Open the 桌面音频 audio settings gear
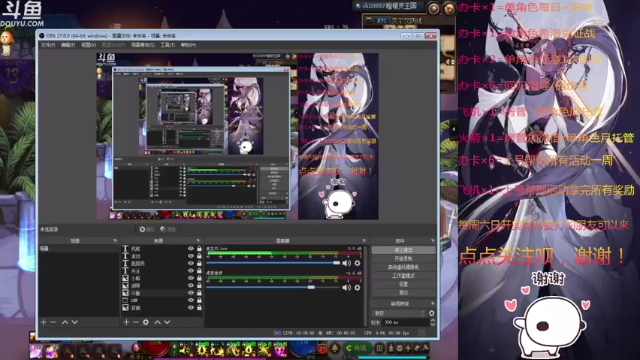640x360 pixels. (357, 288)
